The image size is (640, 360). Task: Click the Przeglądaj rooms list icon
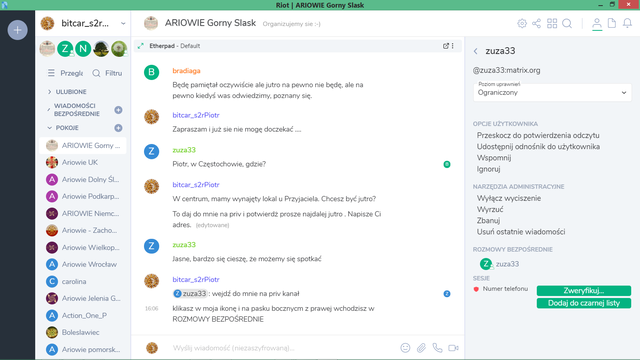[51, 73]
